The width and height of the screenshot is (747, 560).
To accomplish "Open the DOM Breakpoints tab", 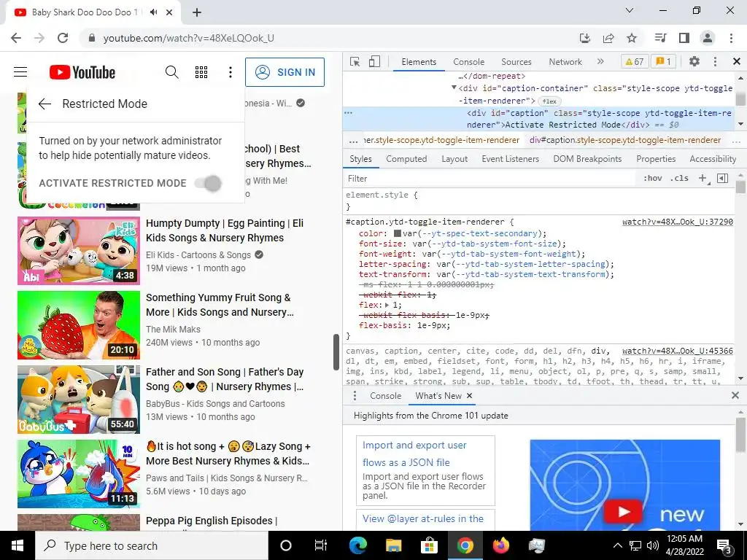I will coord(587,158).
